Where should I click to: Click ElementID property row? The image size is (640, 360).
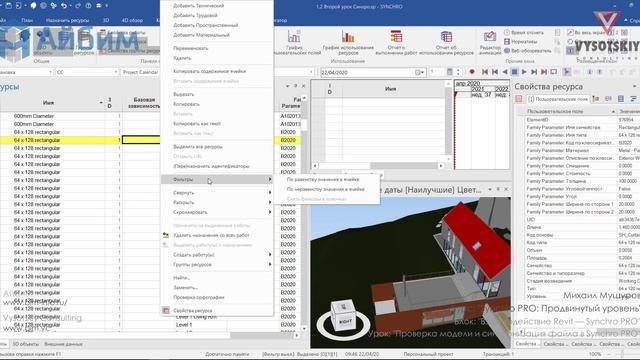[x=579, y=120]
